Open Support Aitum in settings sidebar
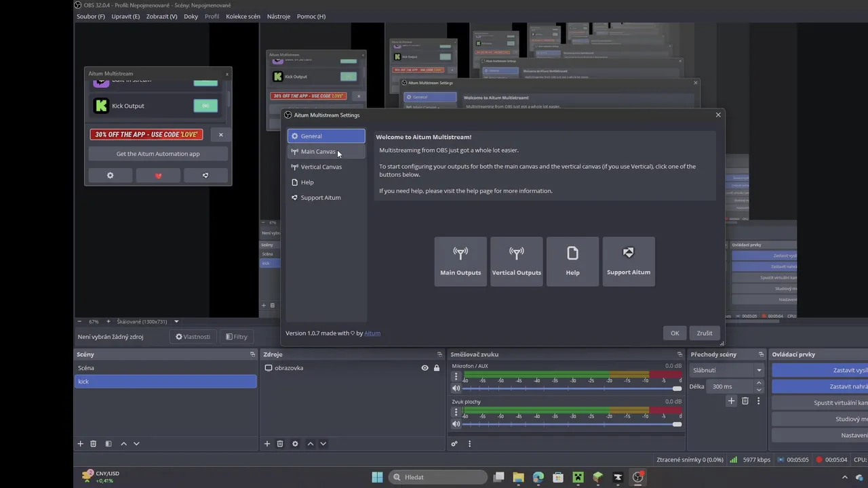 pyautogui.click(x=326, y=198)
